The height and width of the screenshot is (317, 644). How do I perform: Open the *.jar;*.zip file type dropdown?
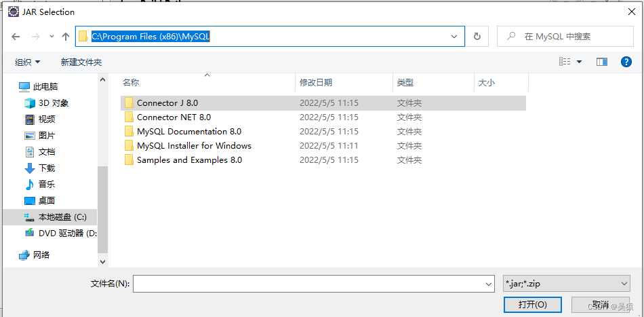tap(566, 284)
